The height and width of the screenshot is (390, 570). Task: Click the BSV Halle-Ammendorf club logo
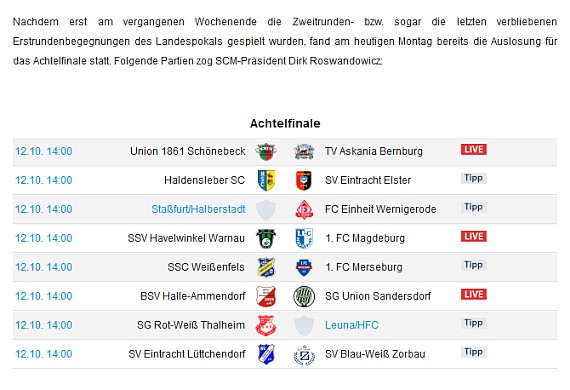266,296
